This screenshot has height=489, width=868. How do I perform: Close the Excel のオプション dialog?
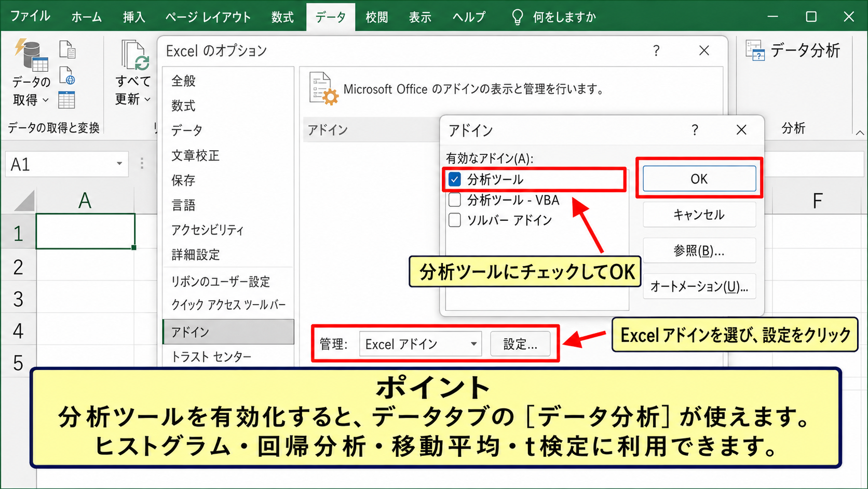click(704, 51)
